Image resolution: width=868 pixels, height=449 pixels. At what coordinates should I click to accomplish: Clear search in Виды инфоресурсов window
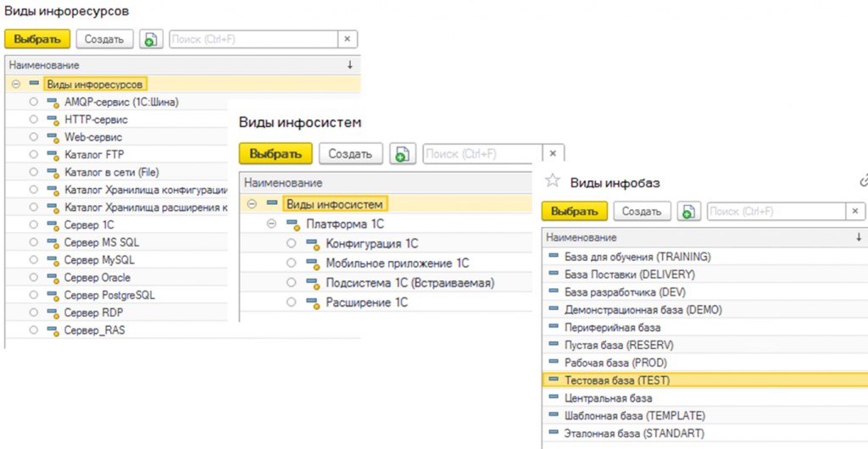click(348, 39)
